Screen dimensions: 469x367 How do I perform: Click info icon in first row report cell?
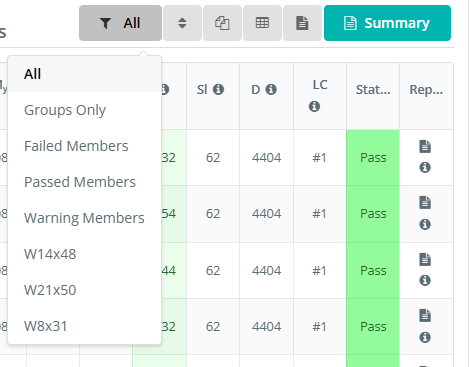425,167
